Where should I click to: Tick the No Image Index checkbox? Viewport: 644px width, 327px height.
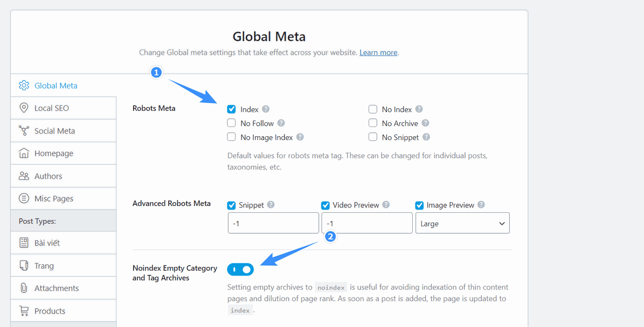coord(231,137)
